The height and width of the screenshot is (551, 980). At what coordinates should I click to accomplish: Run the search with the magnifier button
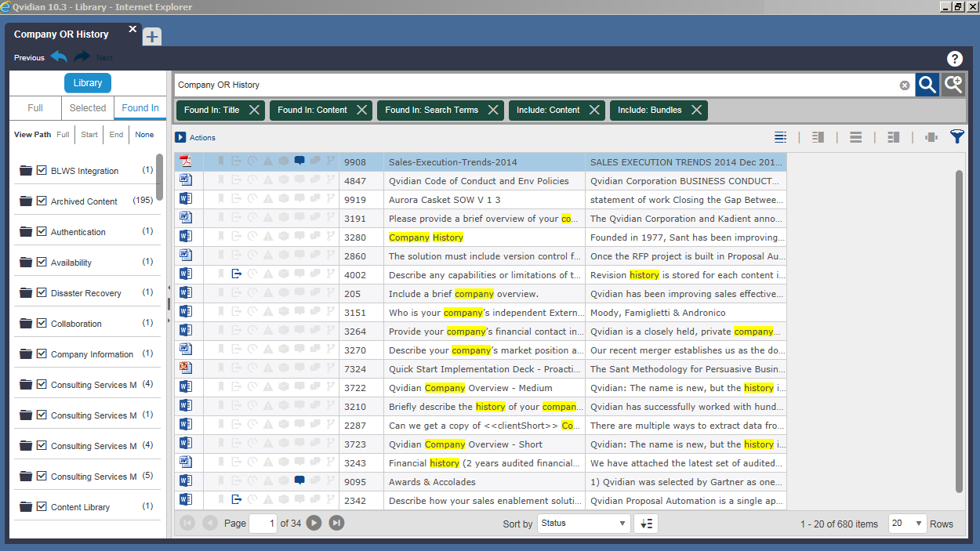pyautogui.click(x=927, y=85)
